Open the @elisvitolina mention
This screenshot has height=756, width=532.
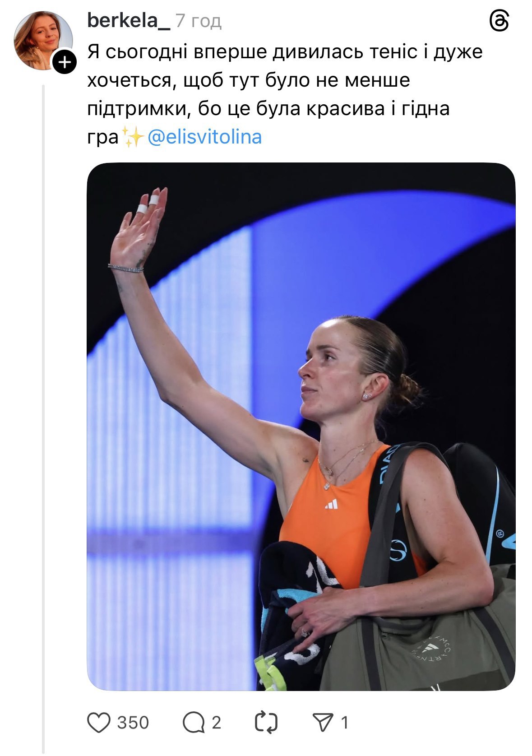click(x=204, y=137)
